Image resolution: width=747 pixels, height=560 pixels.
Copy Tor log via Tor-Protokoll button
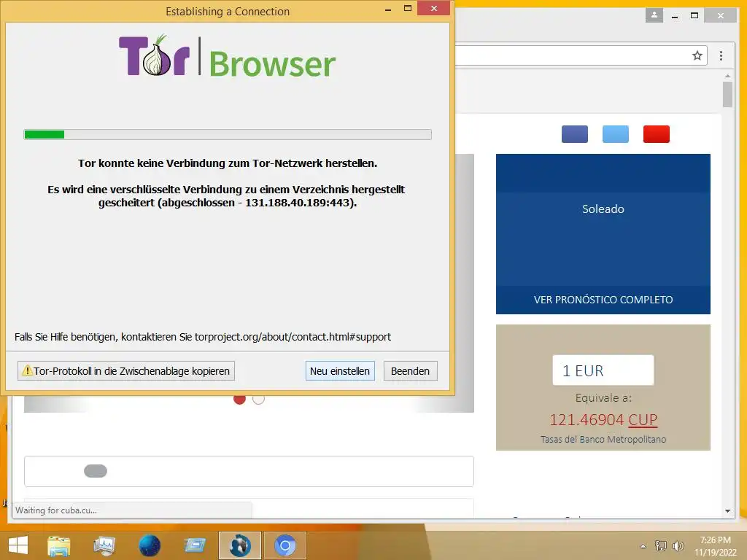[x=126, y=371]
